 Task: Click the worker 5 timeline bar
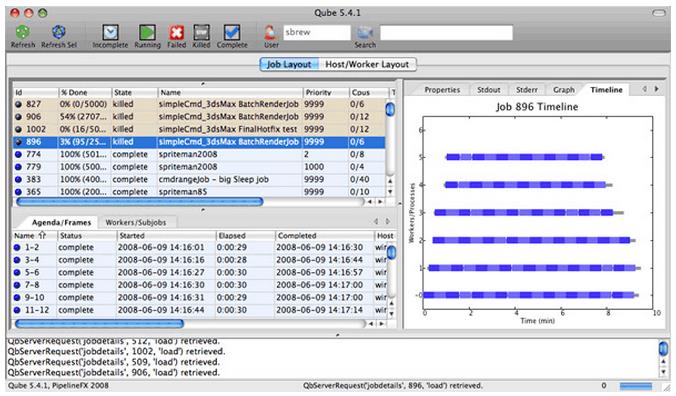[x=524, y=157]
